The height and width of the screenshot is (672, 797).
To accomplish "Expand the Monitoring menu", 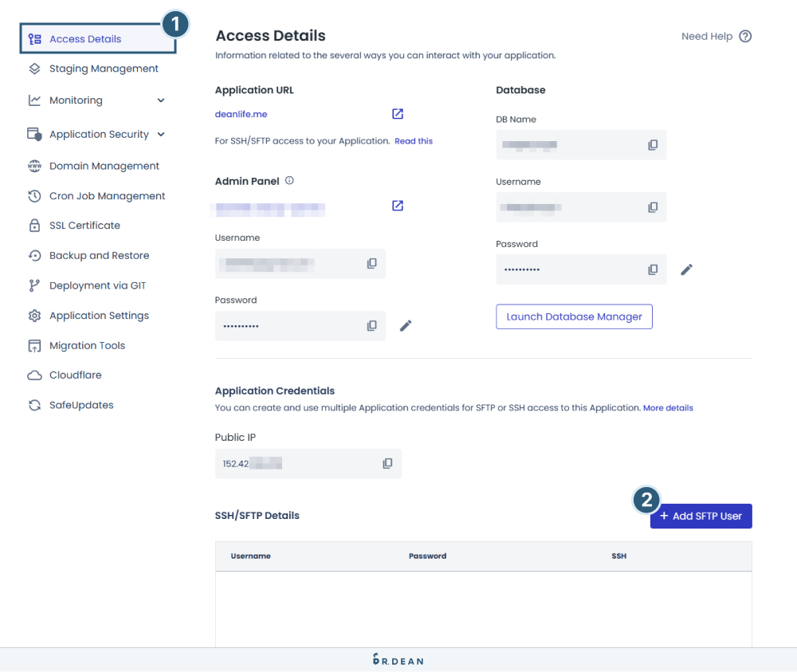I will coord(161,100).
